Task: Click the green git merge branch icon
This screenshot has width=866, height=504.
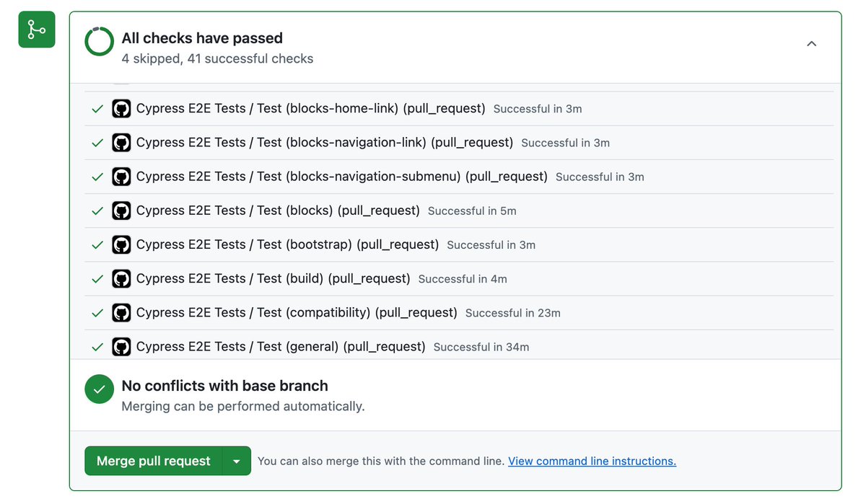Action: point(37,30)
